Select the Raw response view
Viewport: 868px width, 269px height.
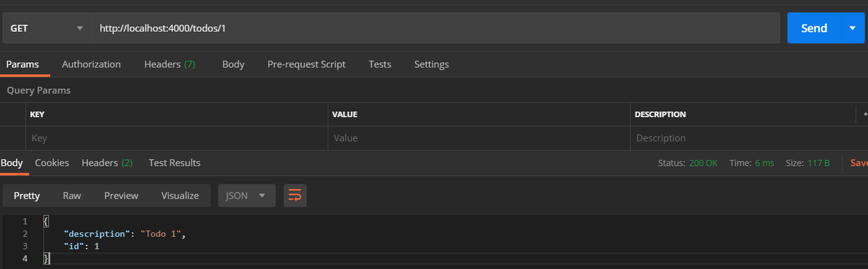coord(72,195)
